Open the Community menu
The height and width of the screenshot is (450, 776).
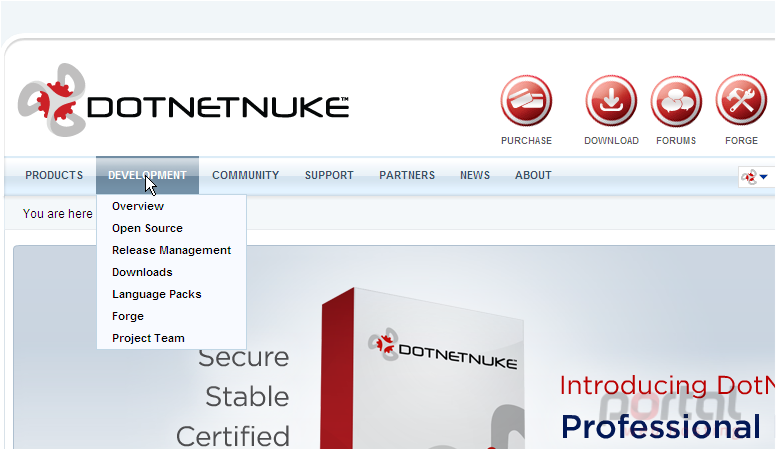245,175
